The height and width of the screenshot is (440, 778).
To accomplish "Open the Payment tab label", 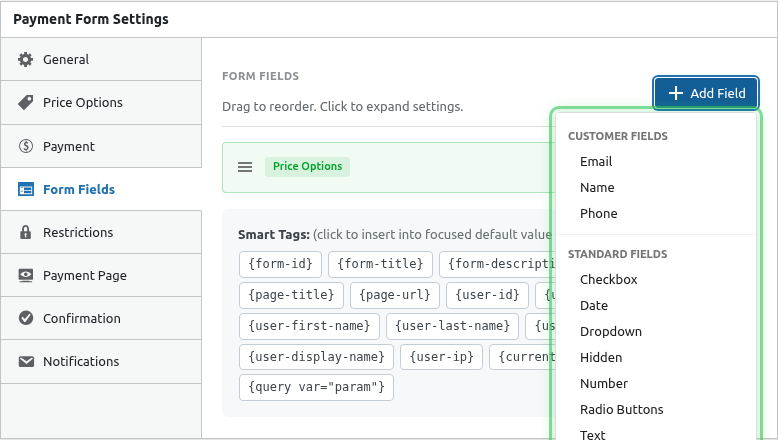I will point(68,146).
